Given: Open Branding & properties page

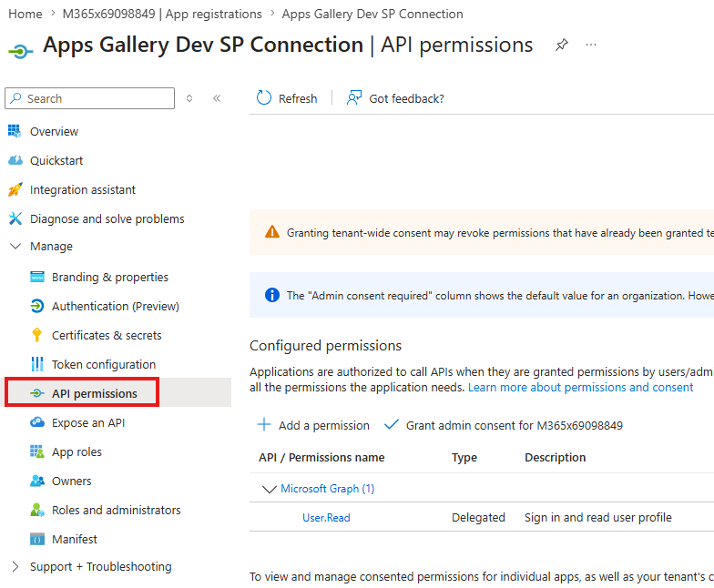Looking at the screenshot, I should [109, 277].
